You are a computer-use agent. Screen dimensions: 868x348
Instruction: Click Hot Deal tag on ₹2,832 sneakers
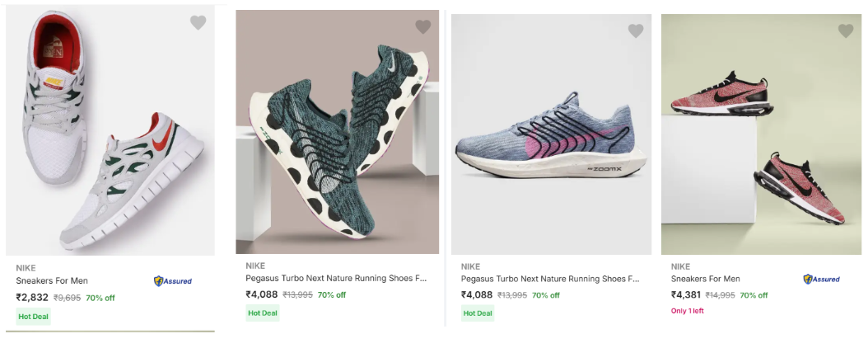coord(33,316)
